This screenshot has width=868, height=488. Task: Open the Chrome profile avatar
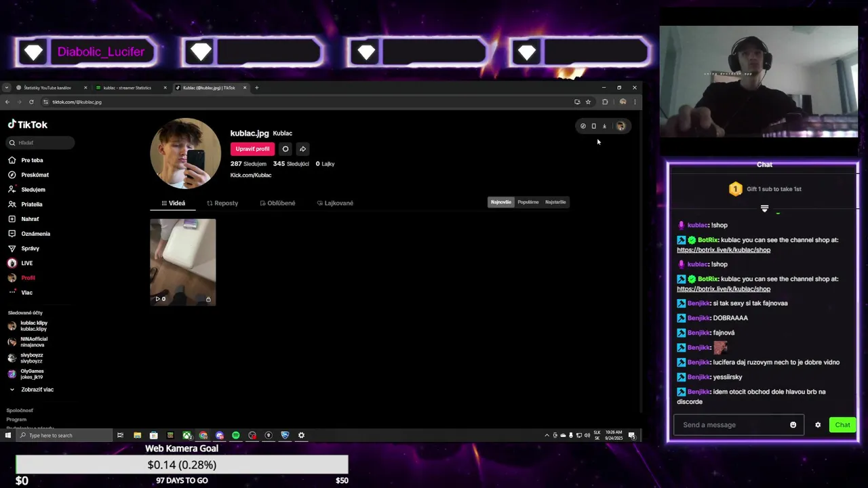623,102
